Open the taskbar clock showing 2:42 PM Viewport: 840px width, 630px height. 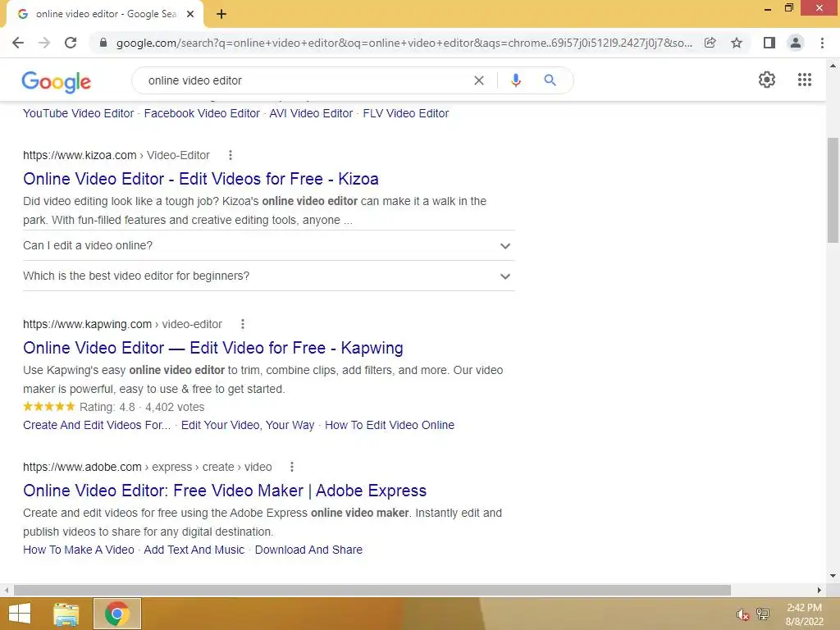pos(804,614)
